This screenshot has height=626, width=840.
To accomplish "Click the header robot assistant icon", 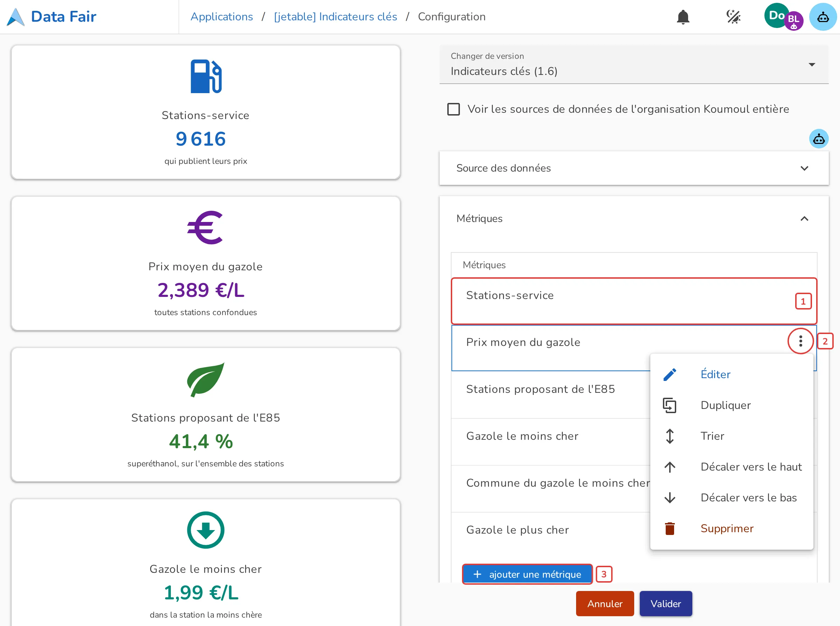I will tap(822, 17).
